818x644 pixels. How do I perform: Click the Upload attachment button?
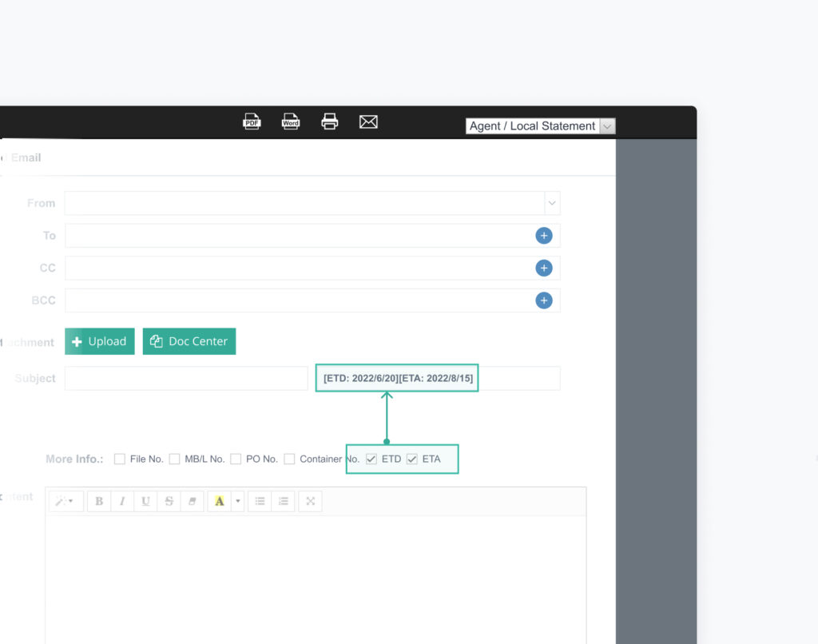(99, 341)
